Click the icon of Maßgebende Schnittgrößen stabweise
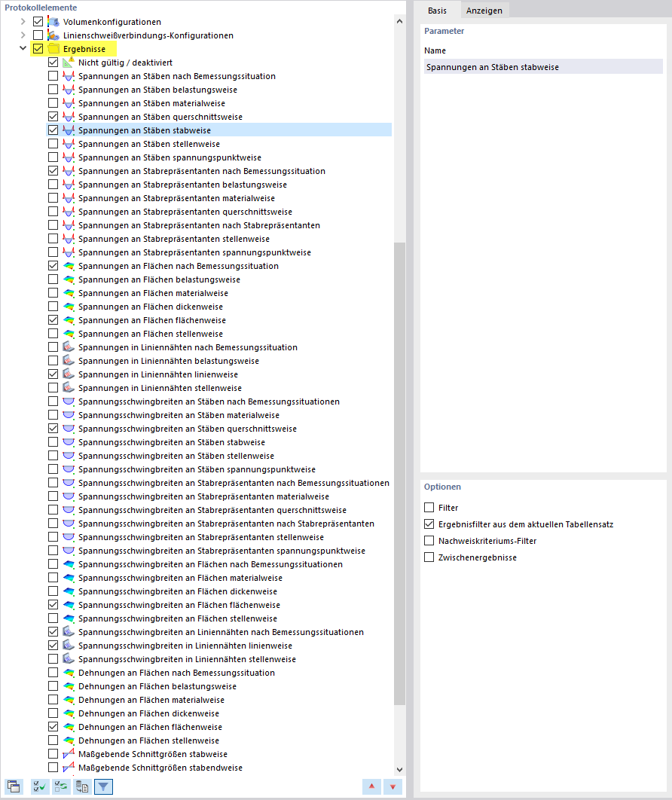 tap(69, 753)
